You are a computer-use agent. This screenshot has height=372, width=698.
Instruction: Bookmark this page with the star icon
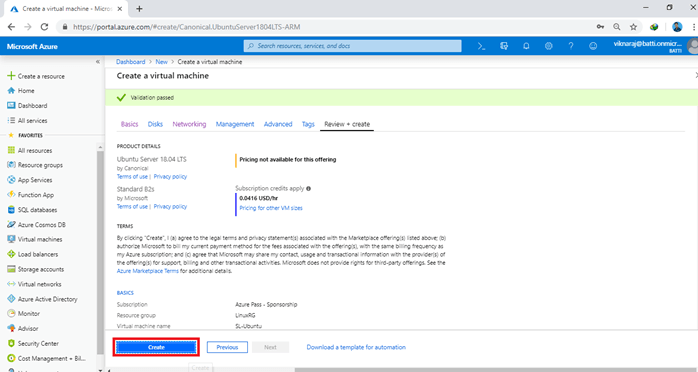pyautogui.click(x=633, y=27)
